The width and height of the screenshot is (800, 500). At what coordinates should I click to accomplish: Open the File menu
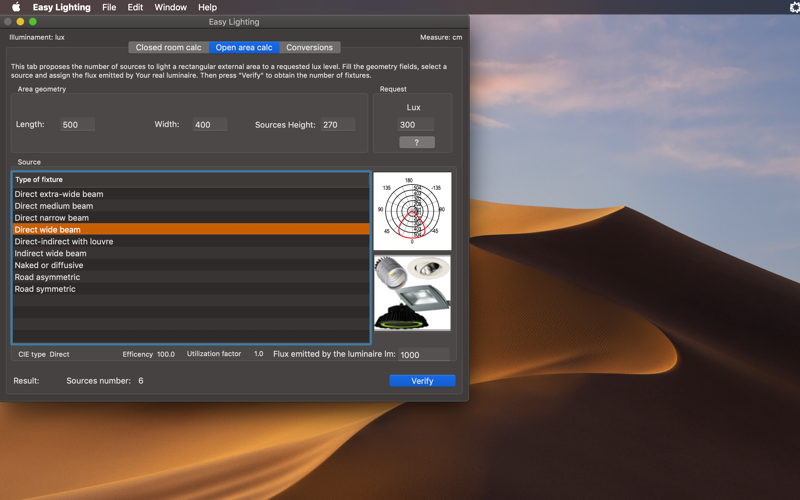coord(109,7)
